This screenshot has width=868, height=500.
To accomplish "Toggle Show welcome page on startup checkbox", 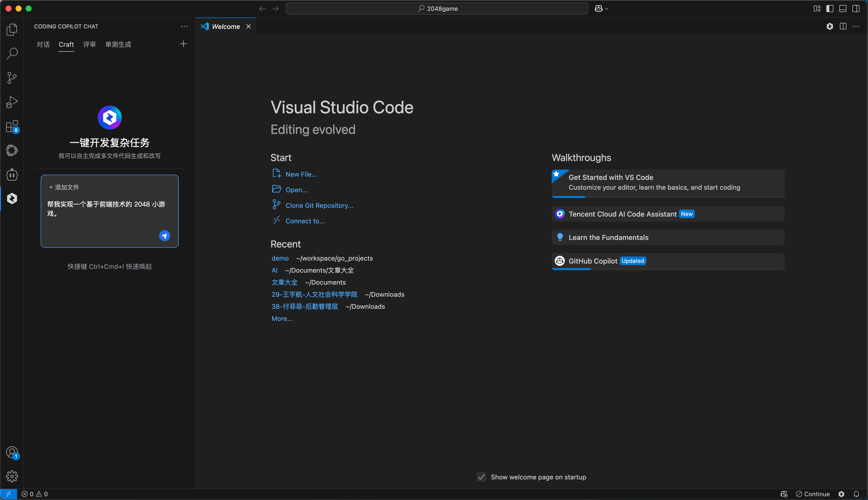I will pyautogui.click(x=481, y=477).
